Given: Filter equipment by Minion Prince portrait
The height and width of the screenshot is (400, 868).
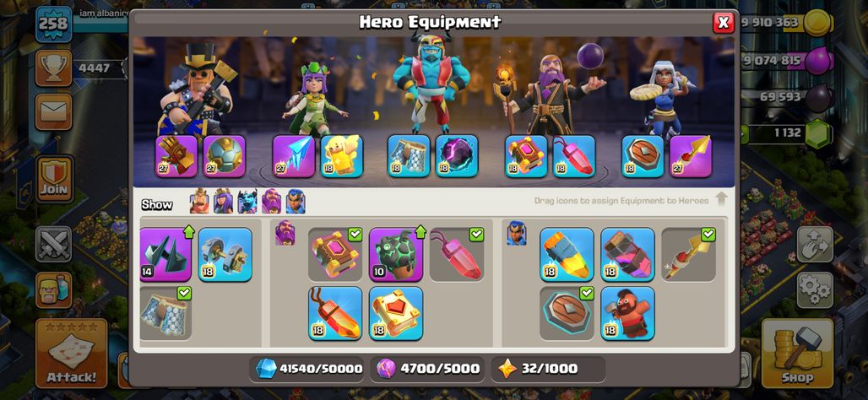Looking at the screenshot, I should click(x=247, y=202).
